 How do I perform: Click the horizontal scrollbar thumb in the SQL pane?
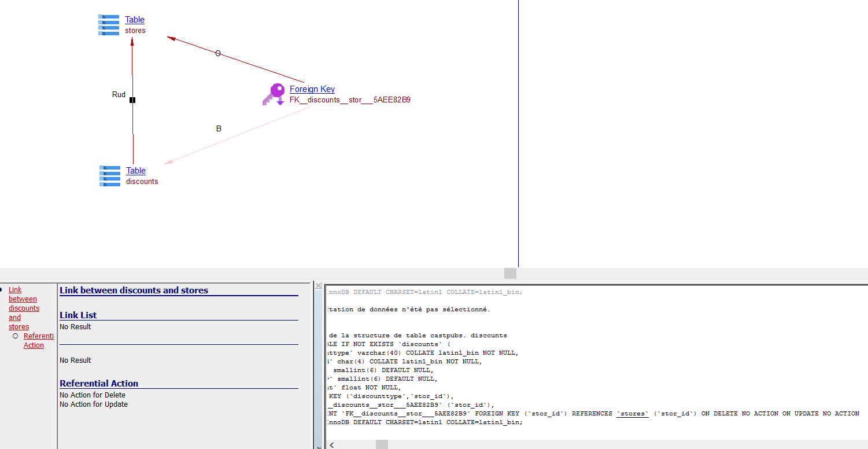pos(382,444)
